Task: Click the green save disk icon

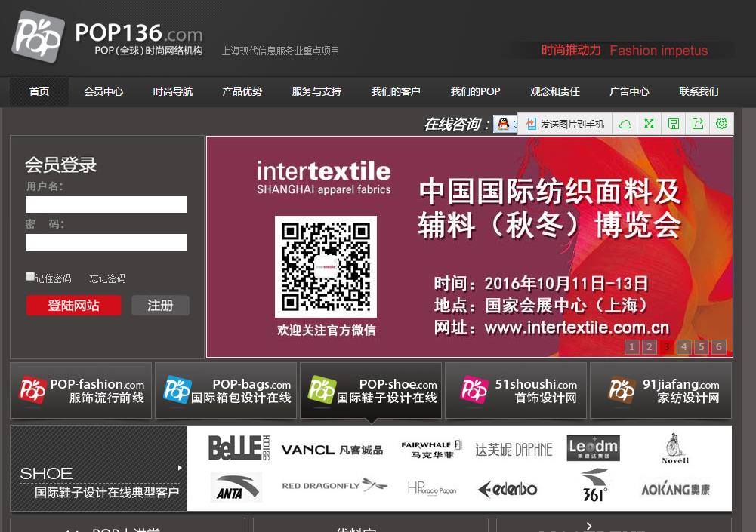Action: pyautogui.click(x=674, y=124)
